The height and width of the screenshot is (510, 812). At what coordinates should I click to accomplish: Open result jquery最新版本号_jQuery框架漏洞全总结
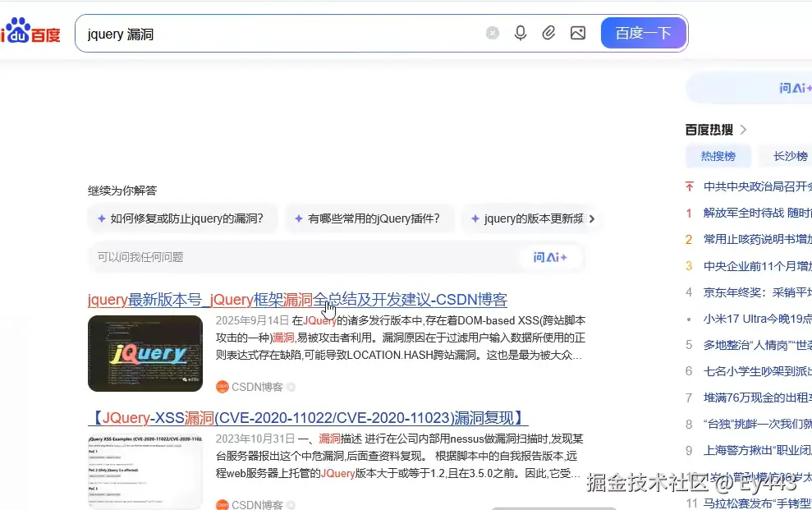pos(297,299)
